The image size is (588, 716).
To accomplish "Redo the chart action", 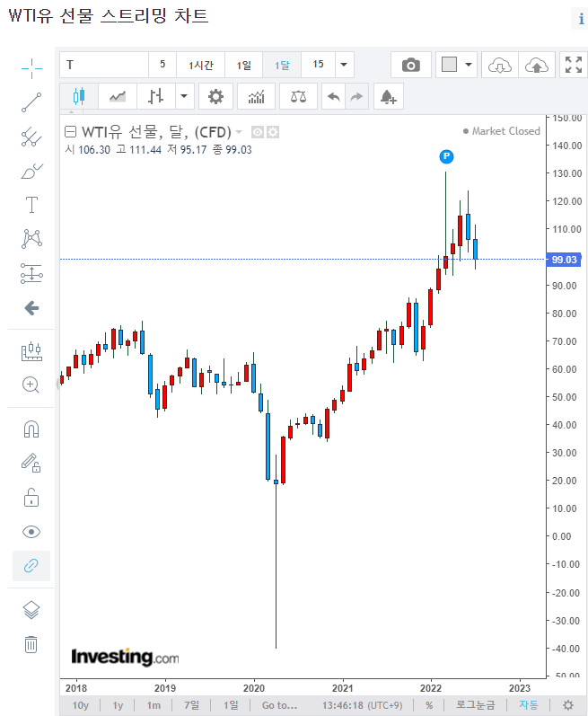I will (356, 96).
